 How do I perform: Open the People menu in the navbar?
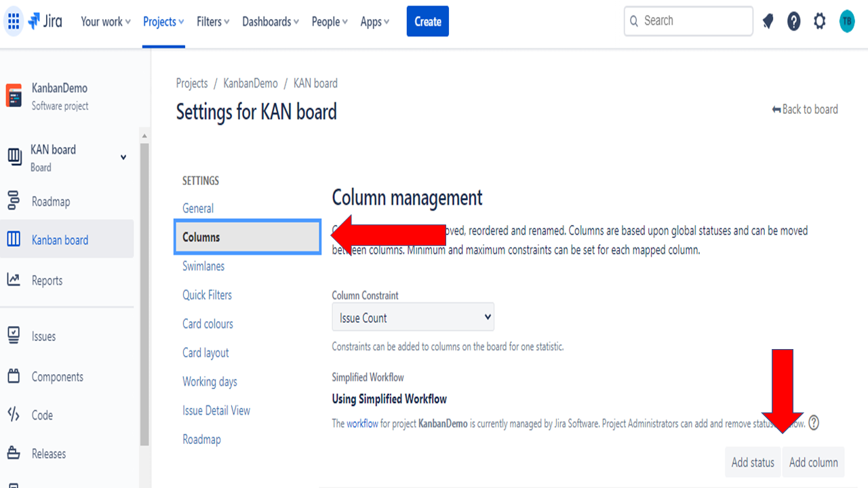[x=329, y=21]
